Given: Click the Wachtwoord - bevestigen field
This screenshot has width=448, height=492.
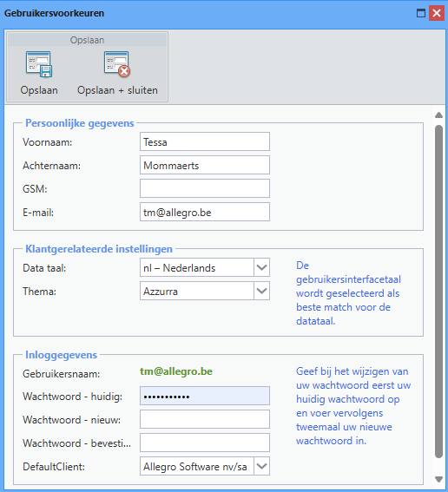Looking at the screenshot, I should (205, 443).
